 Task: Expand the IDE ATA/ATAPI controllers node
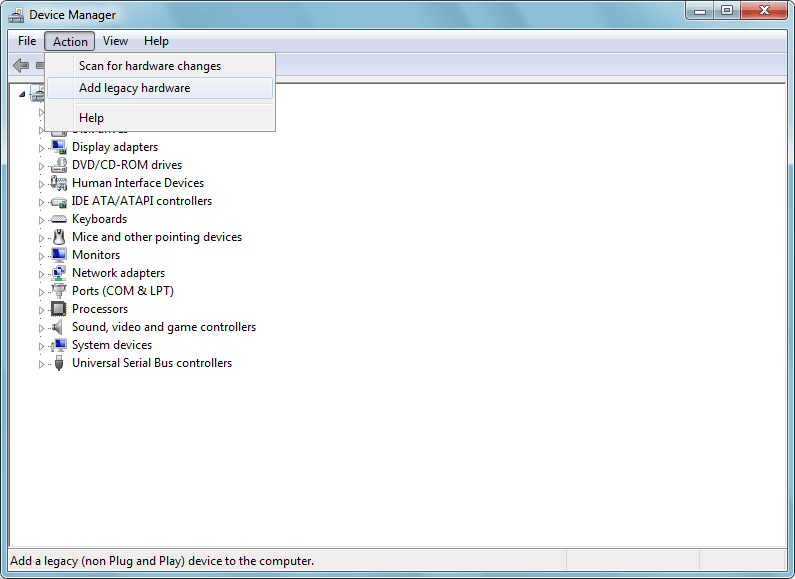(x=41, y=202)
